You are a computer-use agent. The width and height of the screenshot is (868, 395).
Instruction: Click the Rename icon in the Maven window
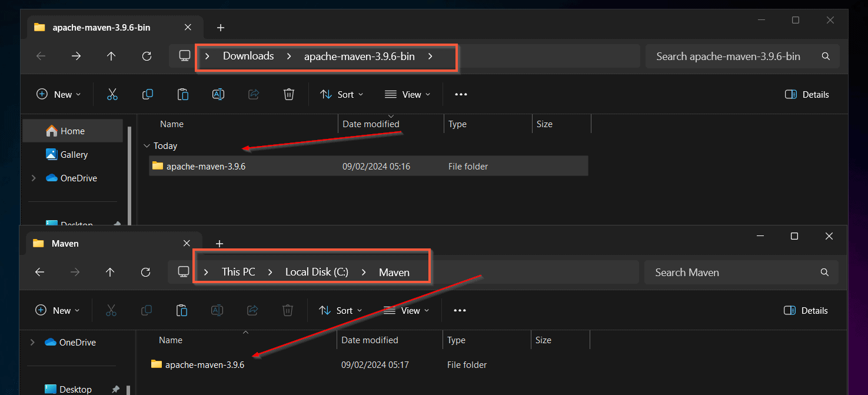coord(217,310)
